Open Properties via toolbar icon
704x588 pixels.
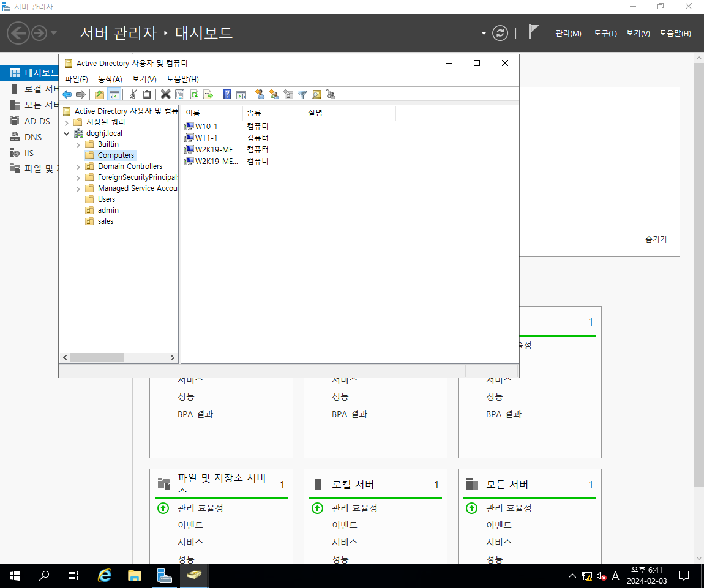tap(180, 94)
